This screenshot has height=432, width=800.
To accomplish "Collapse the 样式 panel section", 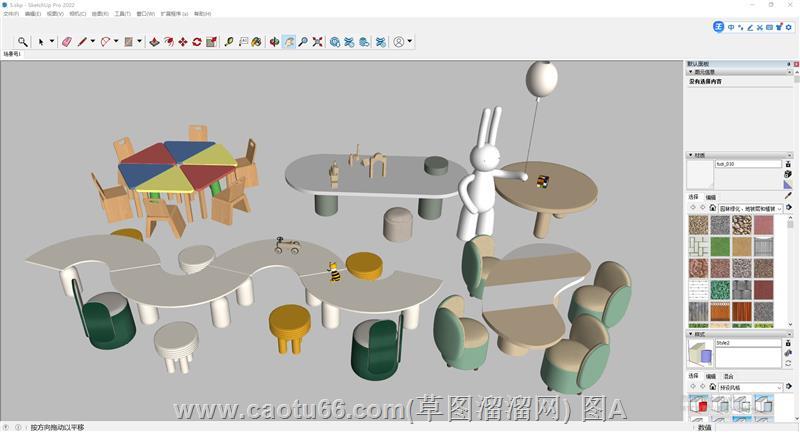I will [x=691, y=334].
